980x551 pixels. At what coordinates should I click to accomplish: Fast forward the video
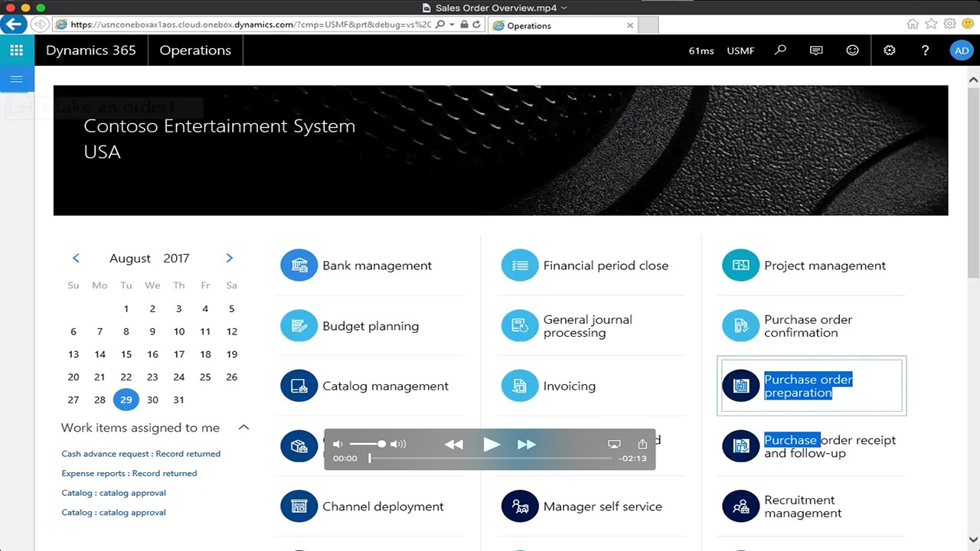527,444
